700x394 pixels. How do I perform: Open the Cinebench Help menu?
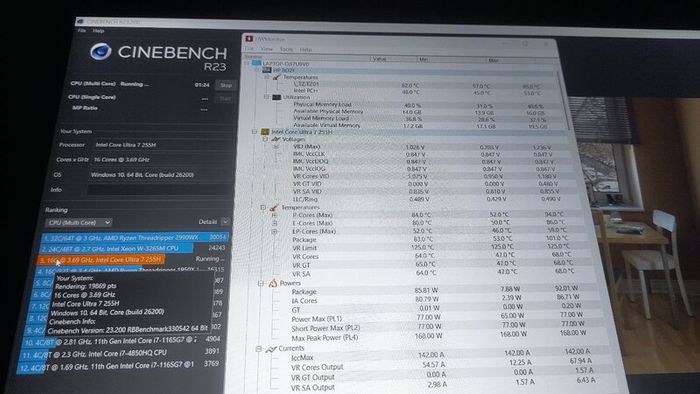[x=98, y=31]
